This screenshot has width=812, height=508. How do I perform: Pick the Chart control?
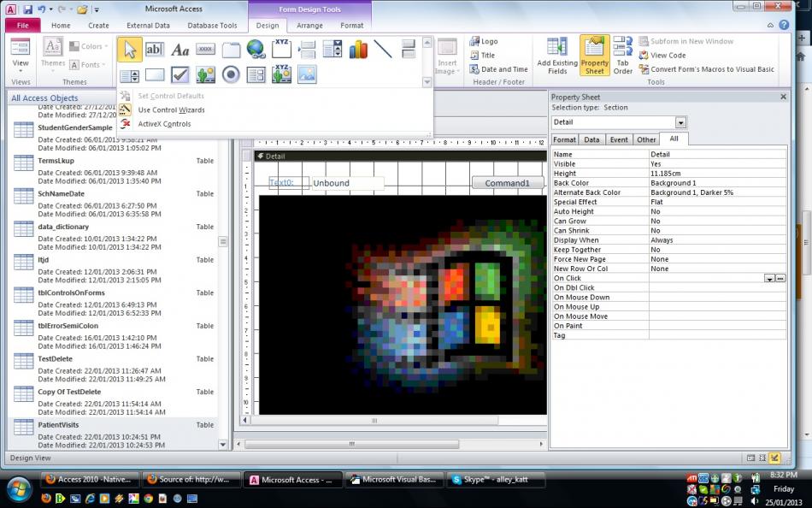(x=358, y=50)
